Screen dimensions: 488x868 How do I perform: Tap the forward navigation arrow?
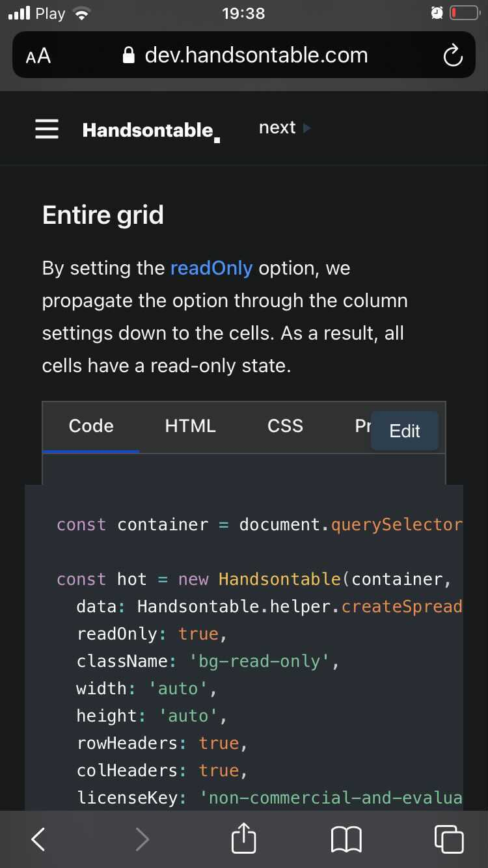pos(142,839)
